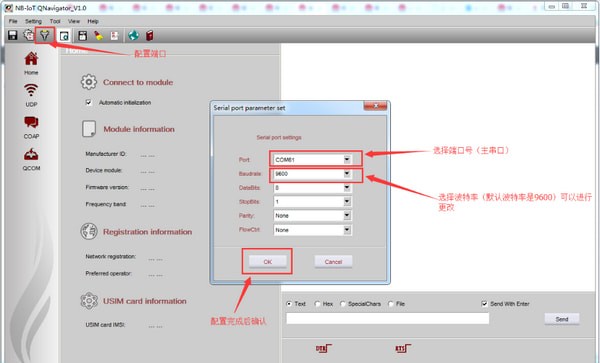Open the QCOM sidebar page
The image size is (600, 363).
click(x=31, y=159)
